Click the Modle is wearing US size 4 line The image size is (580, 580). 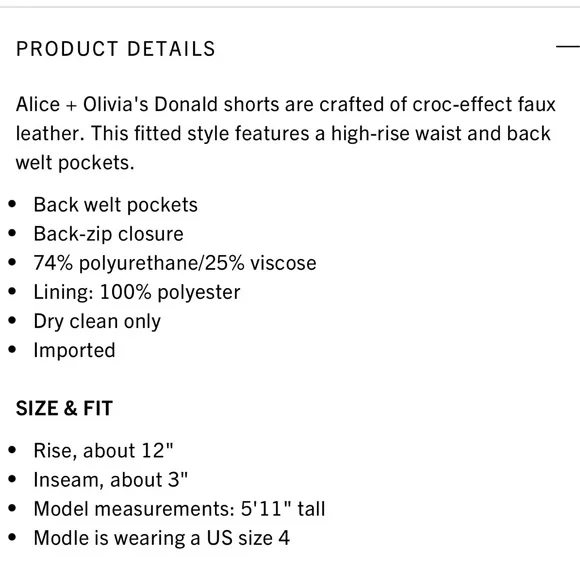[x=162, y=538]
